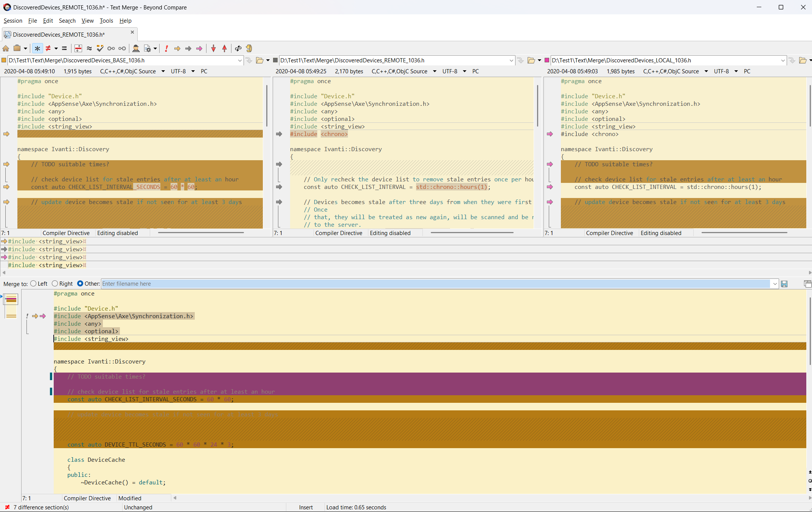Click pink arrow beside Synchronization.h output line

tap(43, 316)
